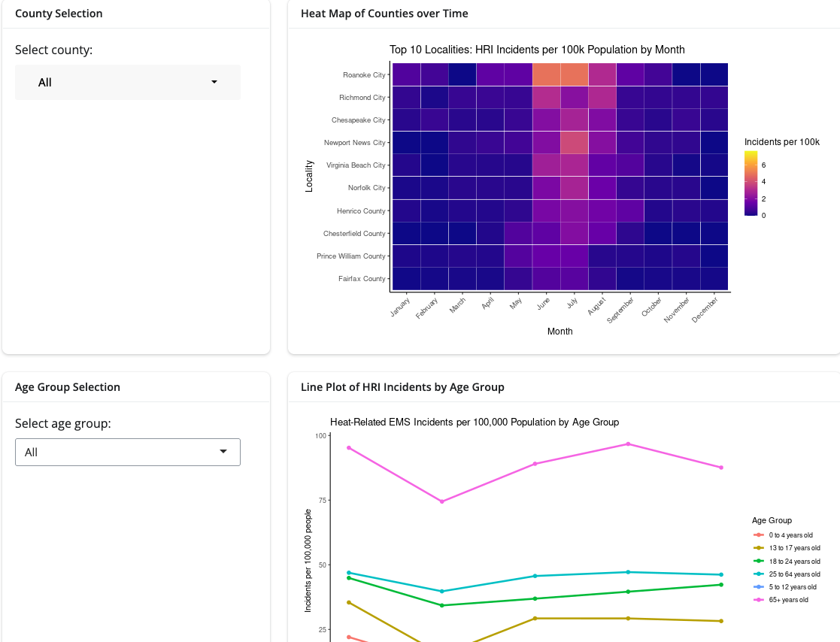
Task: Click the 5 to 12 years old legend marker
Action: pos(759,587)
